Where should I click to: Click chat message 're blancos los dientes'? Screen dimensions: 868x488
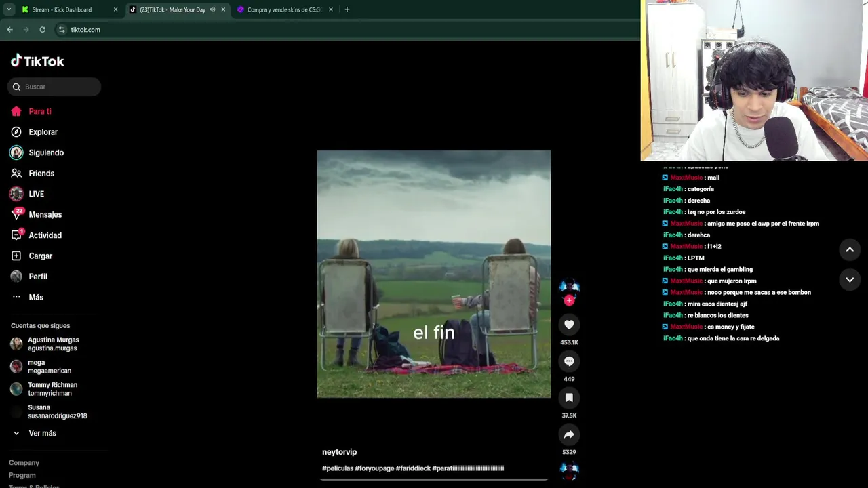718,315
